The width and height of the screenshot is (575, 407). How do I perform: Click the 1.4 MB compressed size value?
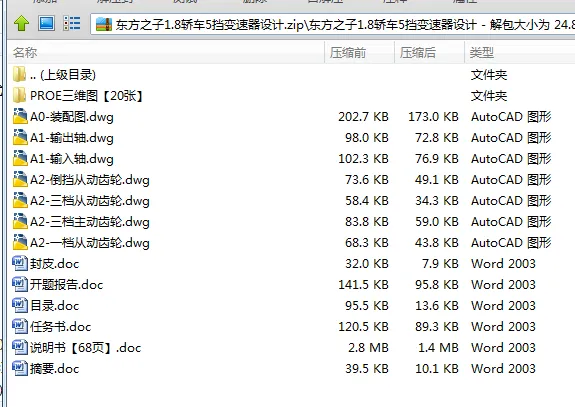coord(439,348)
